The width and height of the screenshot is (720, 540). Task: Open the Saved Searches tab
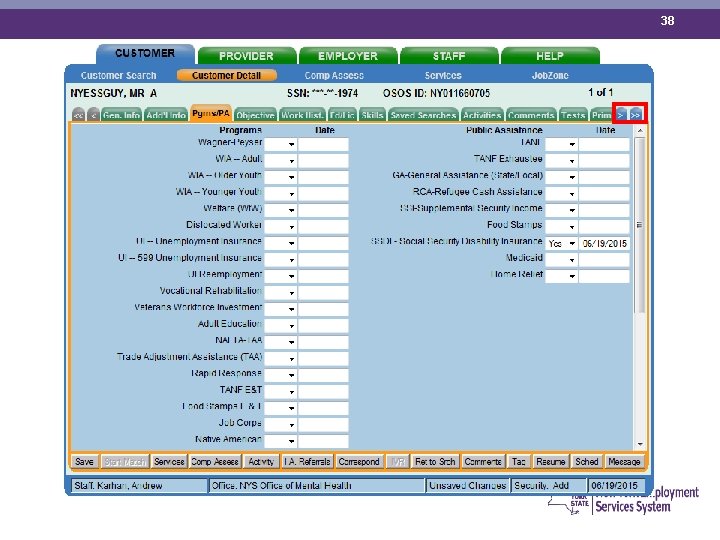(x=423, y=115)
